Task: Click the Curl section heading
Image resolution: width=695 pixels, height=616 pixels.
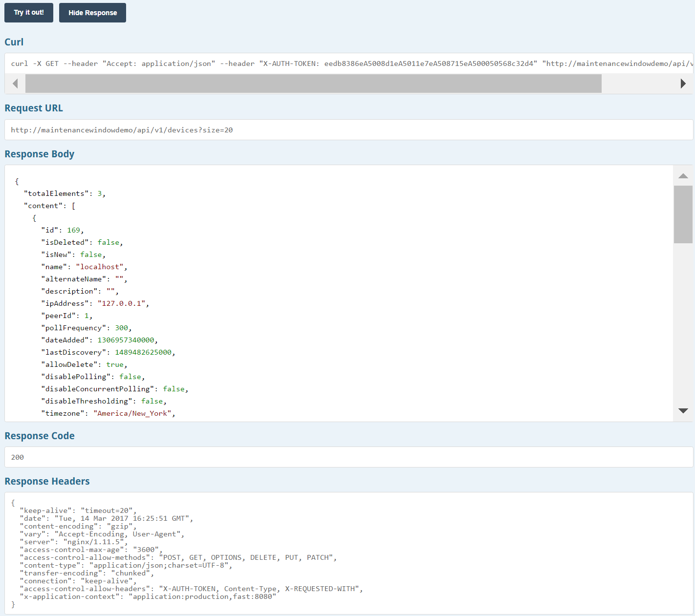Action: click(14, 42)
